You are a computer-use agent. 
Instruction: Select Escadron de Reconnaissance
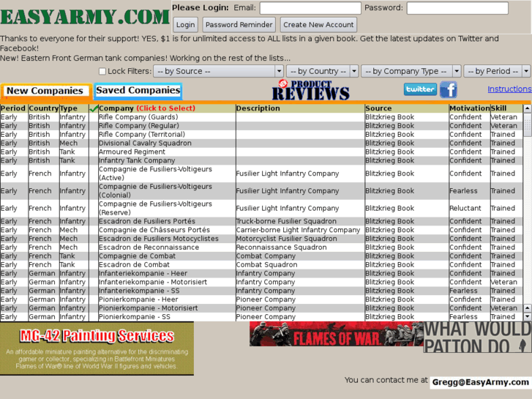pyautogui.click(x=149, y=247)
